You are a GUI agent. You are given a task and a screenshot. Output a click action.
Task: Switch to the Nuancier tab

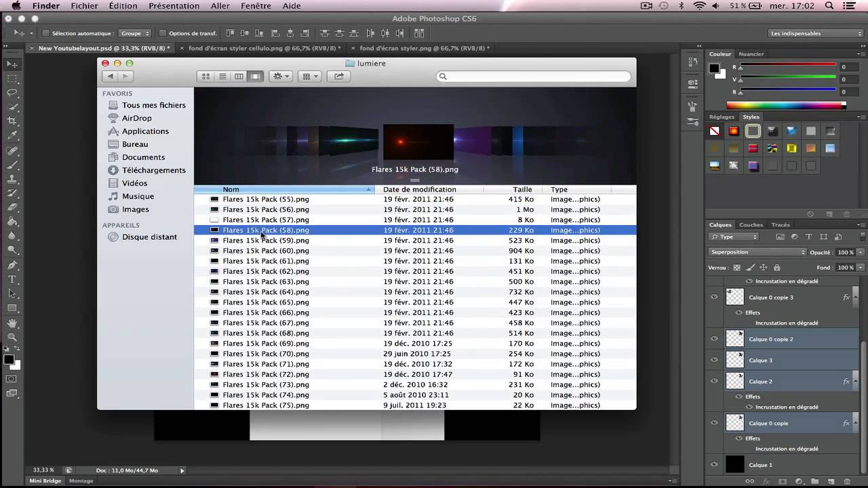(x=750, y=54)
